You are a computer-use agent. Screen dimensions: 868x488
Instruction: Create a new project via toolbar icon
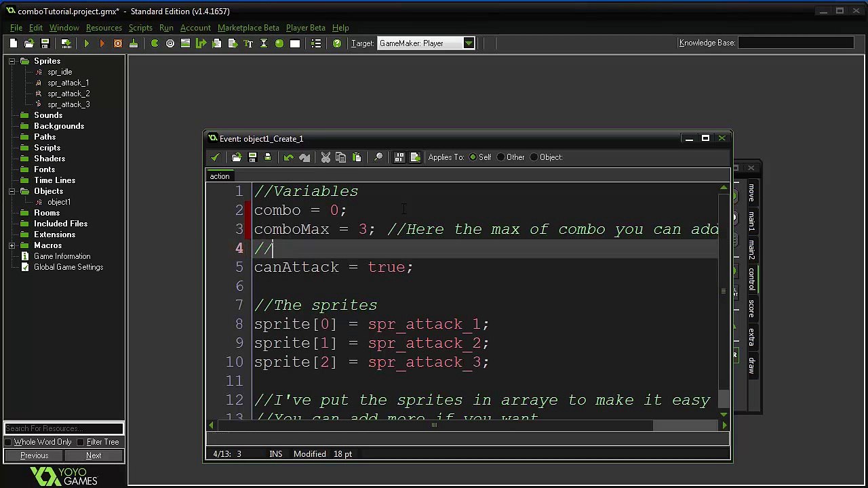pyautogui.click(x=14, y=43)
